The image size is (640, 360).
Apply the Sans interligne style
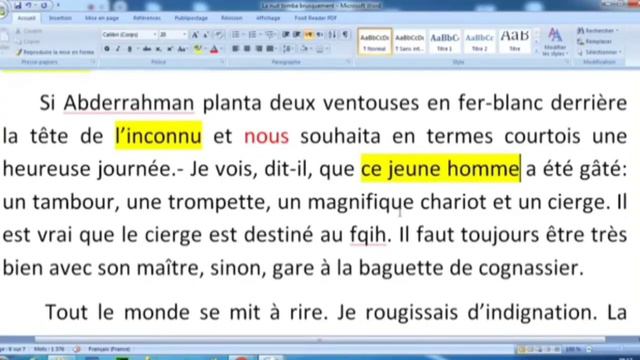pyautogui.click(x=409, y=42)
